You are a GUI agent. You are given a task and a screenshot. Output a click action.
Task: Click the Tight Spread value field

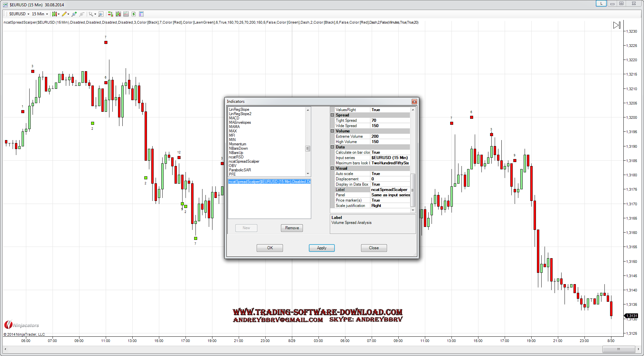tap(390, 120)
